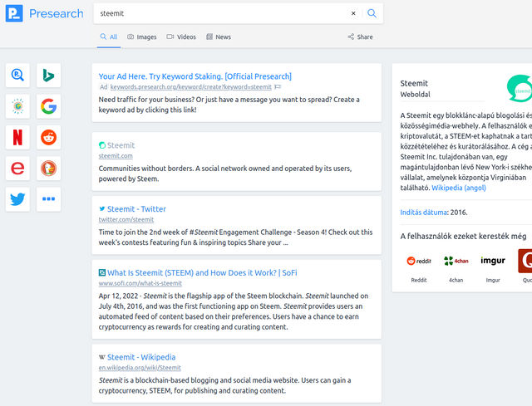Choose Netflix search provider icon
The height and width of the screenshot is (406, 532).
click(17, 137)
